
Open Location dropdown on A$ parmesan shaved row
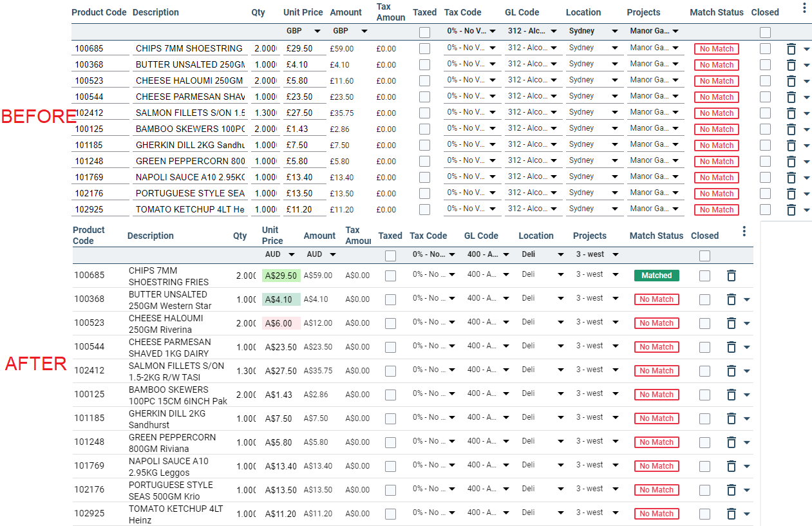(542, 346)
